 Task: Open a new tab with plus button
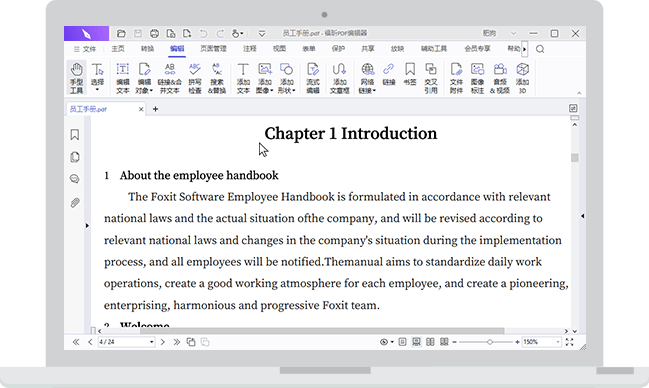coord(156,109)
